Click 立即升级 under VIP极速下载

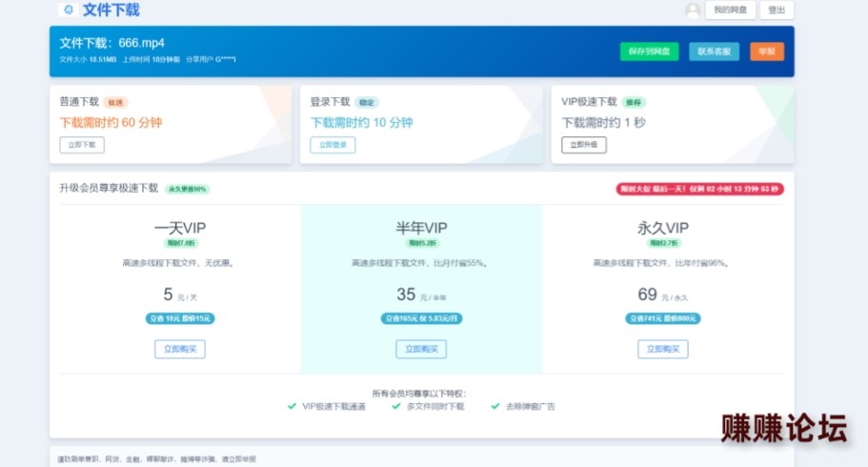[584, 145]
